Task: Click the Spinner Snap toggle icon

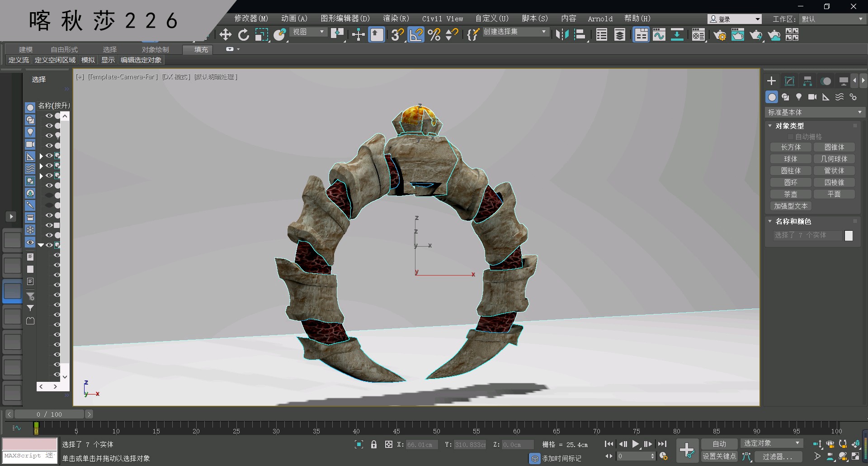Action: (452, 35)
